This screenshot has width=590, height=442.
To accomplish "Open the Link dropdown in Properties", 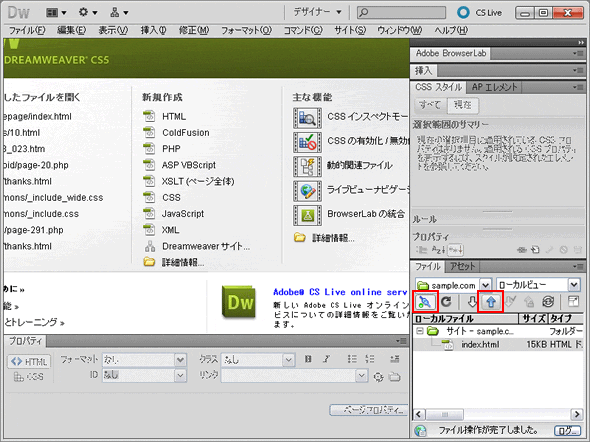I will click(362, 375).
